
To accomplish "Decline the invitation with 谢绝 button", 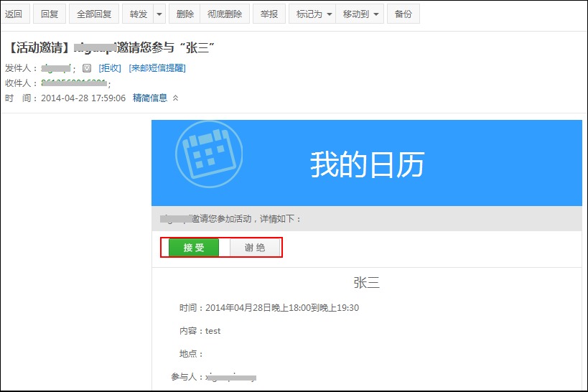I will pyautogui.click(x=255, y=248).
